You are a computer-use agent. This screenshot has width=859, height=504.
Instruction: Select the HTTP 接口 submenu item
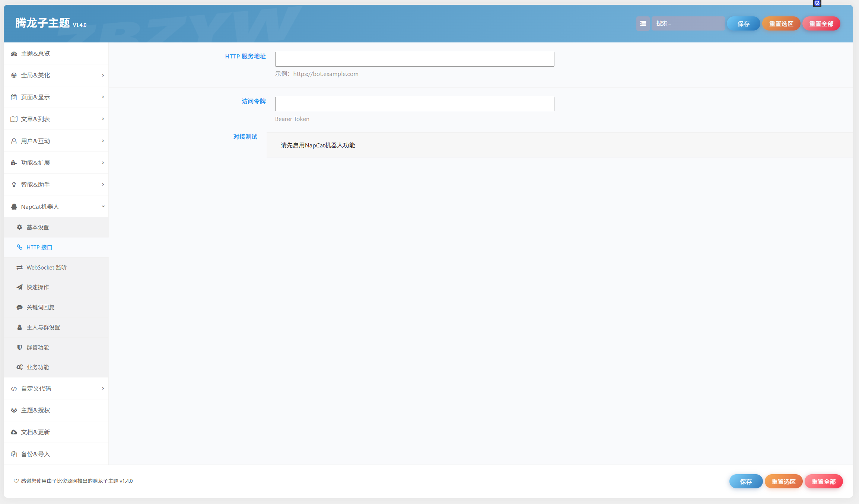point(56,248)
